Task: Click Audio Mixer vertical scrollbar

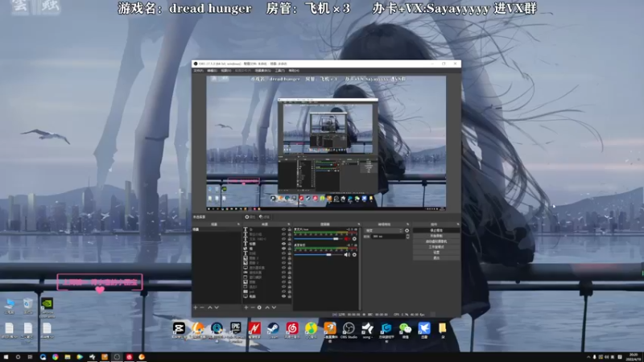Action: (x=360, y=269)
